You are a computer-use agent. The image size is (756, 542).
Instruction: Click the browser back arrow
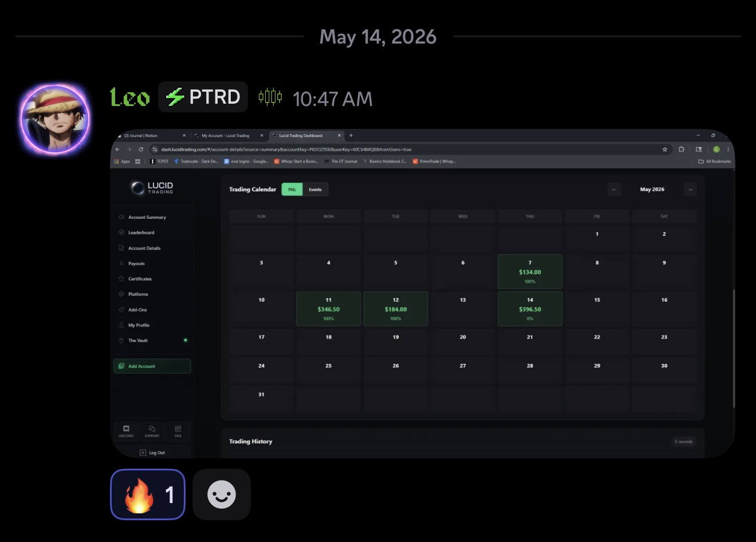[117, 150]
